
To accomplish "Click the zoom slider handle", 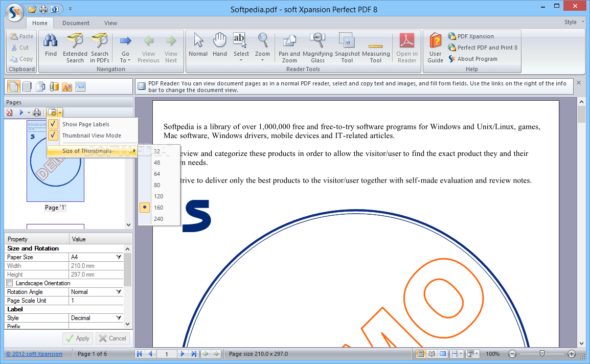I will click(542, 353).
